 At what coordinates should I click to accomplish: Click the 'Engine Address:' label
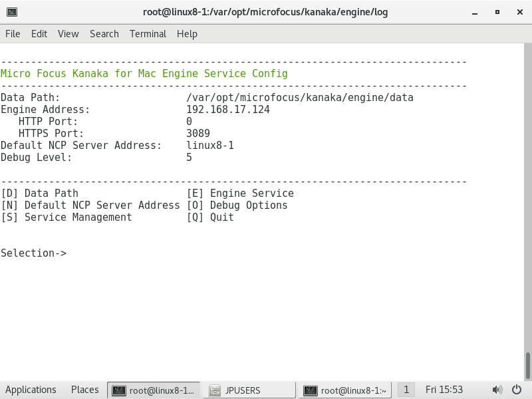pos(45,110)
